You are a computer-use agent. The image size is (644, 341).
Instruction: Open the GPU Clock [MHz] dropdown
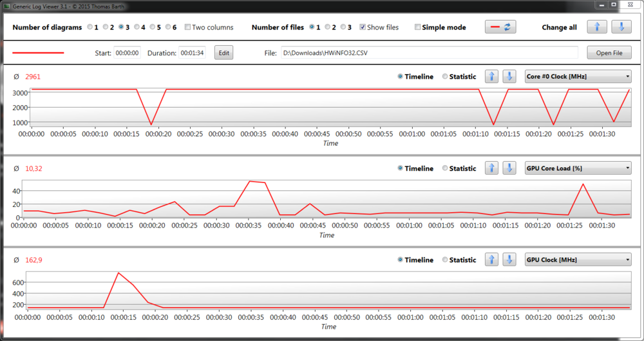click(x=578, y=260)
